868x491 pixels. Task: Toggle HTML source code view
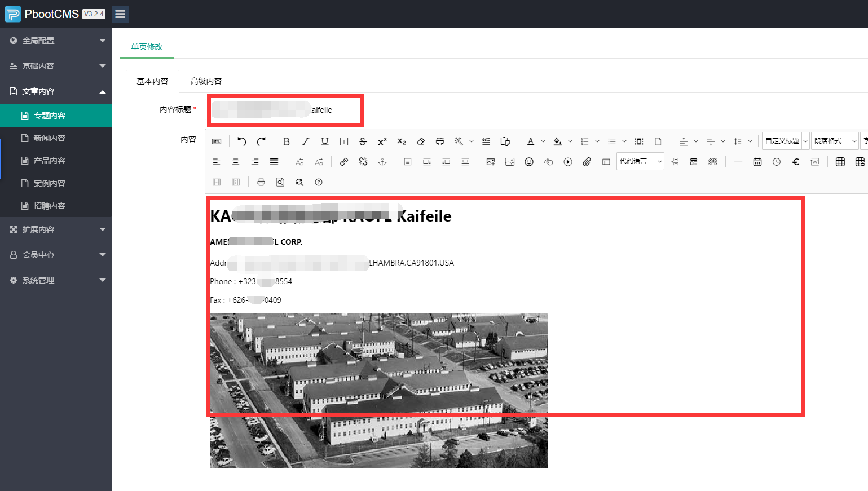click(x=217, y=141)
